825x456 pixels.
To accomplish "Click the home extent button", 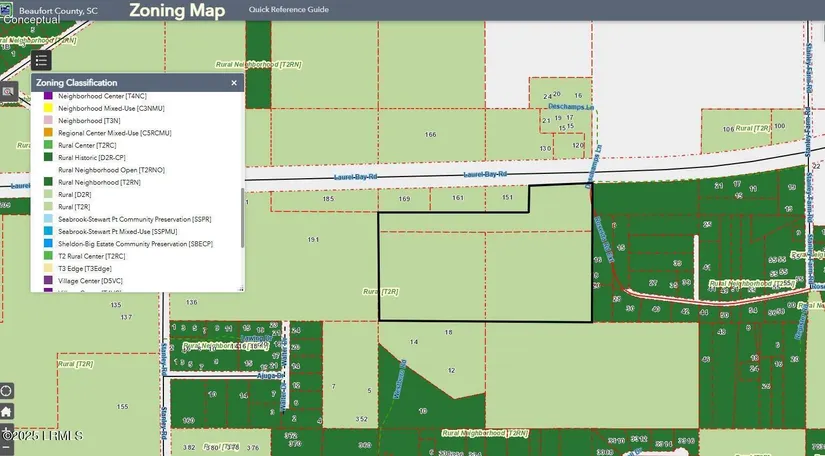I will coord(7,411).
